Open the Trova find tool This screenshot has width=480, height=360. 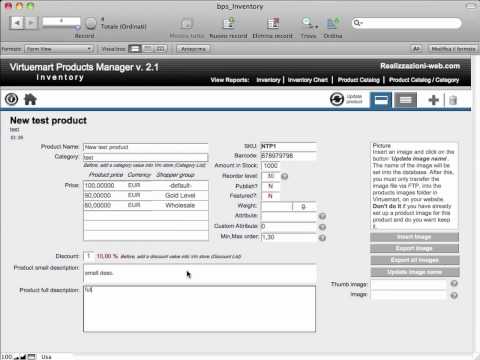(306, 23)
